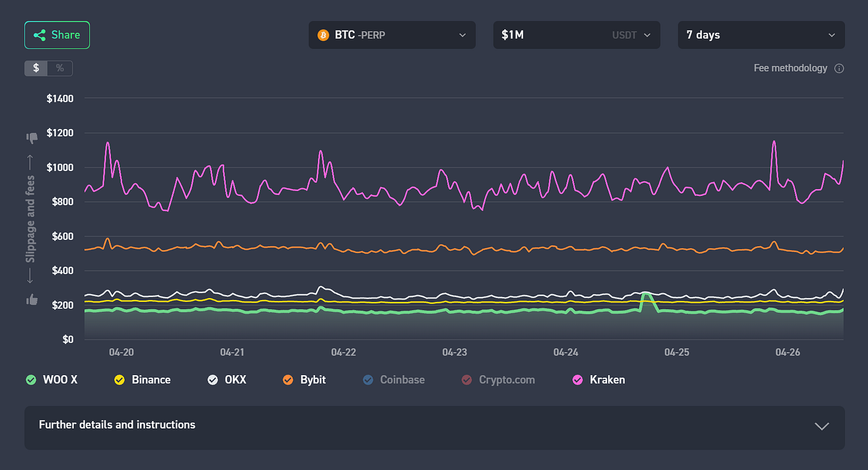This screenshot has height=470, width=868.
Task: Click the $200 axis label
Action: [62, 305]
